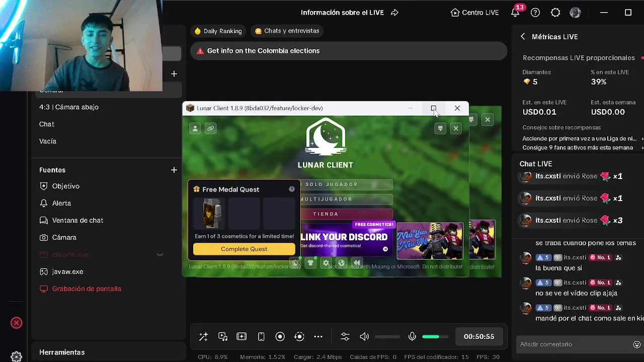Click Lunar Client link chain icon

click(211, 129)
